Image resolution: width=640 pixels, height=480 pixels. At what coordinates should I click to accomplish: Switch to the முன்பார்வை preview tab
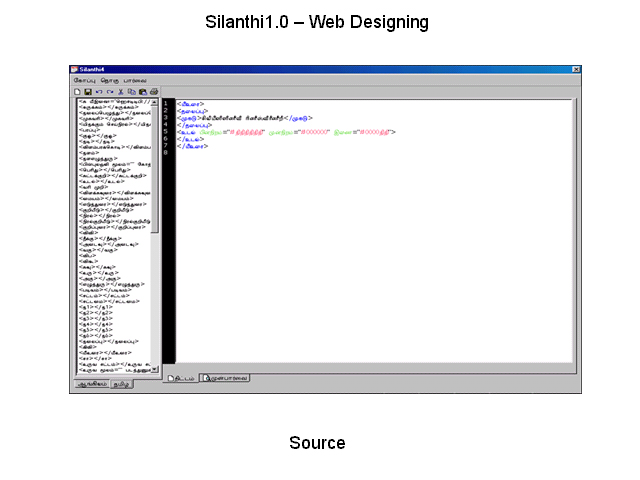(x=225, y=378)
